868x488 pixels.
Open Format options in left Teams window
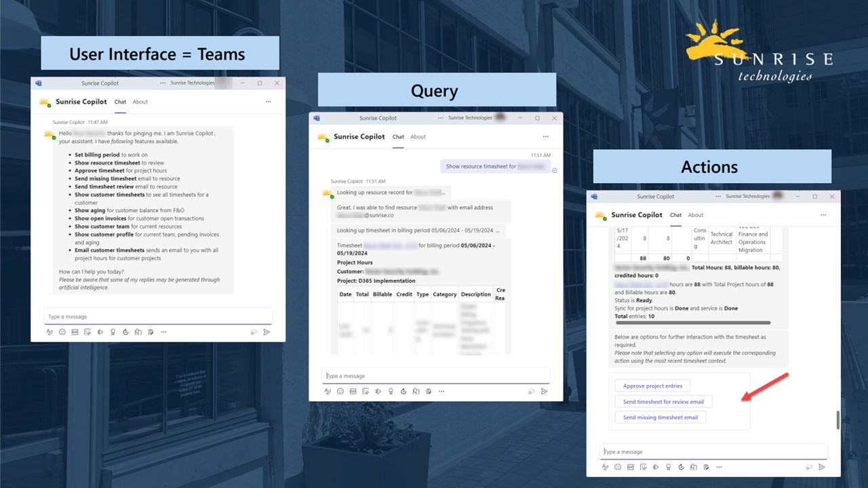pos(50,332)
